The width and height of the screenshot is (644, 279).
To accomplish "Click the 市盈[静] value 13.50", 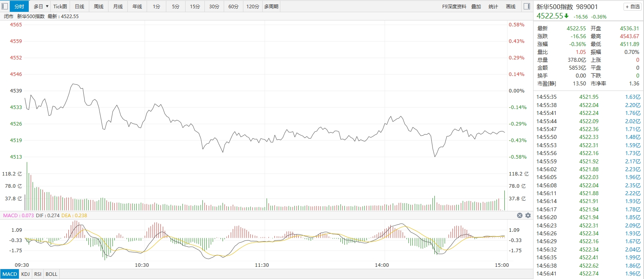I will point(579,83).
